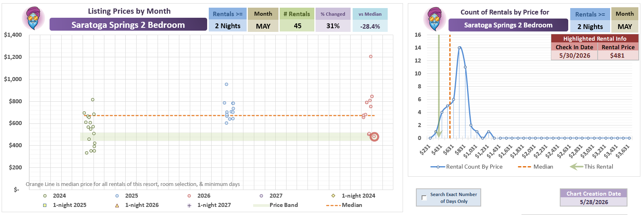Select the % Changed value 31%
The height and width of the screenshot is (215, 644).
tap(333, 26)
